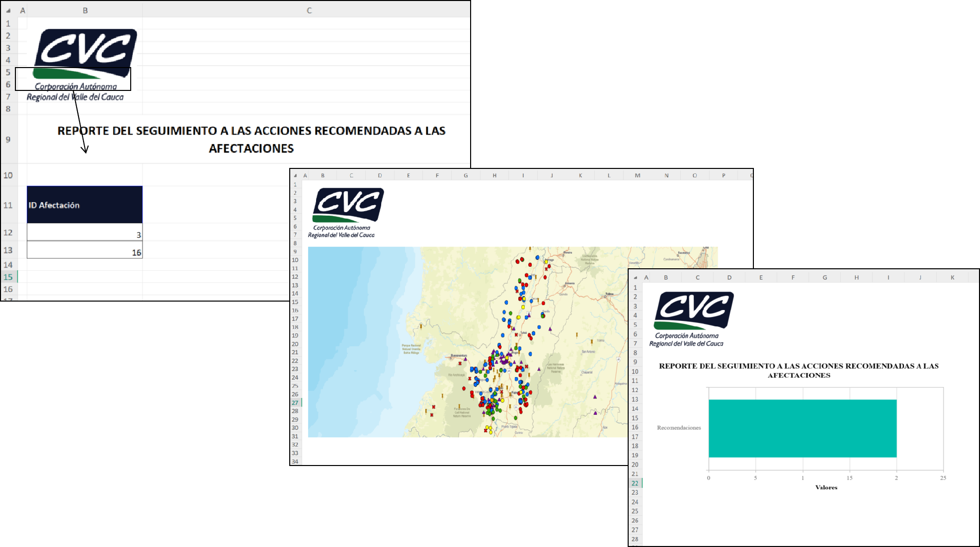Viewport: 980px width, 547px height.
Task: Select highlighted row header 15 in the ID Afectación sheet
Action: [x=8, y=277]
